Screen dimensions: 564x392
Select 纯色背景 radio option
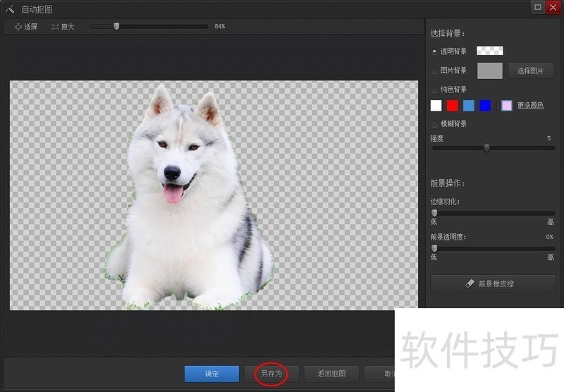click(434, 90)
